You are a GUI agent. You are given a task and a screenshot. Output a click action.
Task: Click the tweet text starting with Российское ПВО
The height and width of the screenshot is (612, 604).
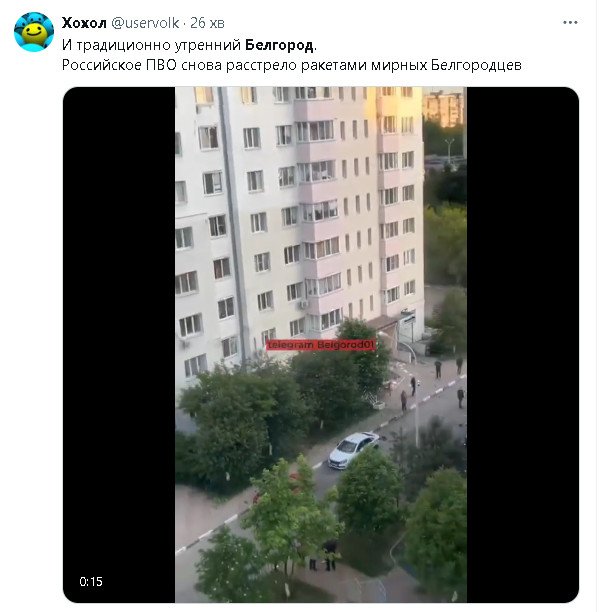pyautogui.click(x=291, y=65)
